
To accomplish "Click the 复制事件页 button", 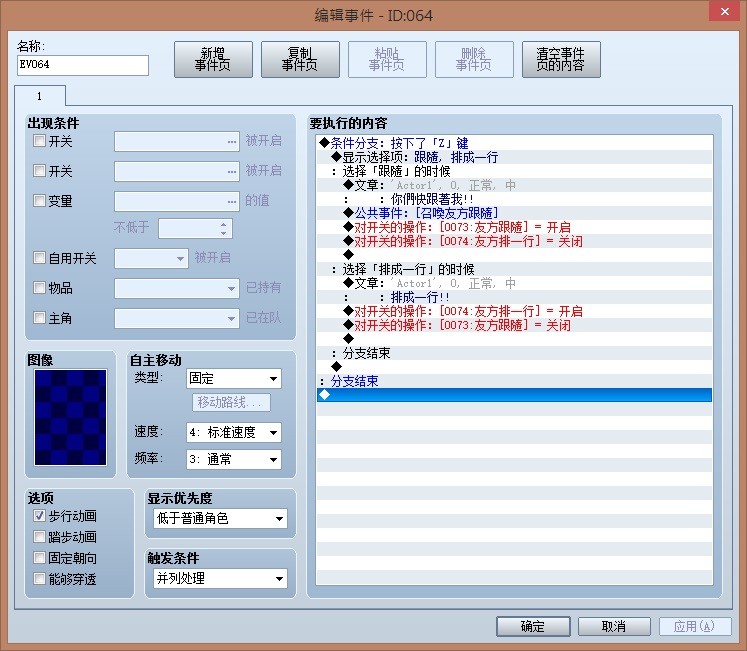I will point(300,59).
